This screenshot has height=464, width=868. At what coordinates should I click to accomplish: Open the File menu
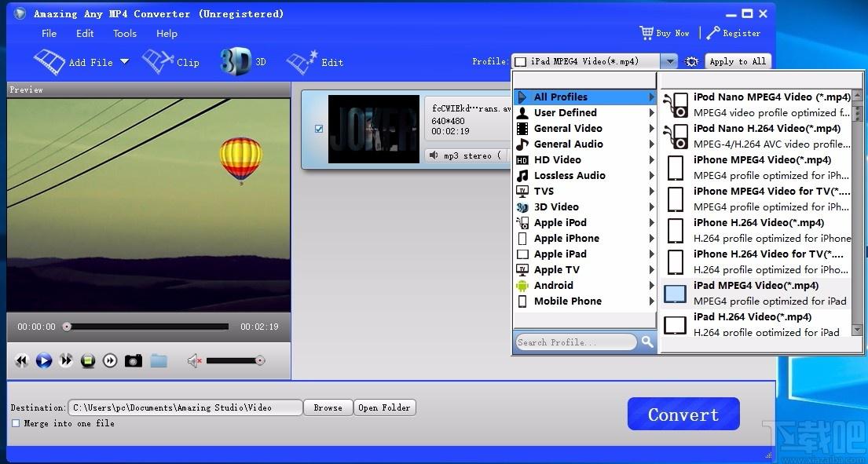click(49, 33)
